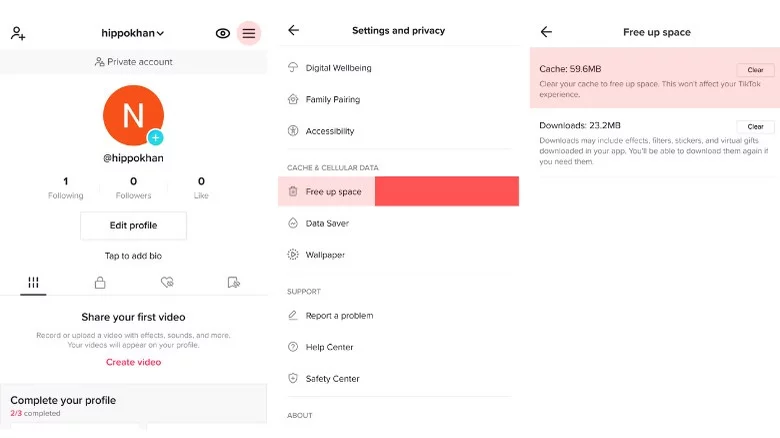Tap the profile views eye icon

coord(223,33)
